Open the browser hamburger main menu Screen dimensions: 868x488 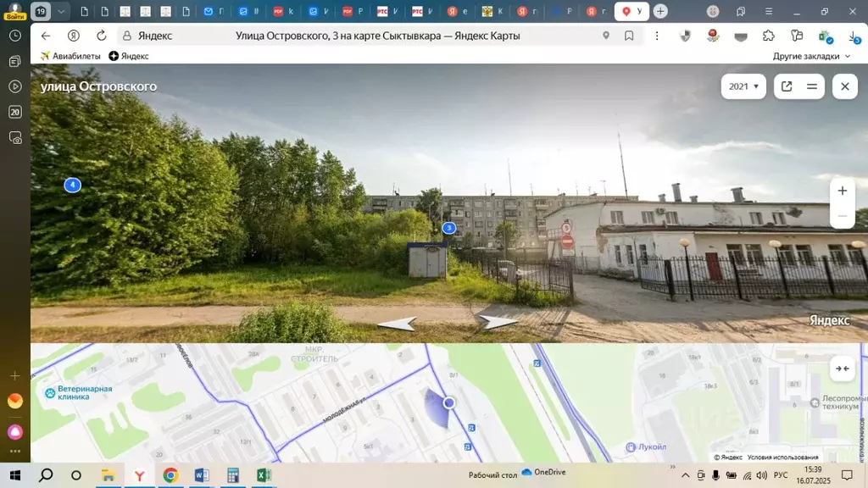(x=768, y=11)
